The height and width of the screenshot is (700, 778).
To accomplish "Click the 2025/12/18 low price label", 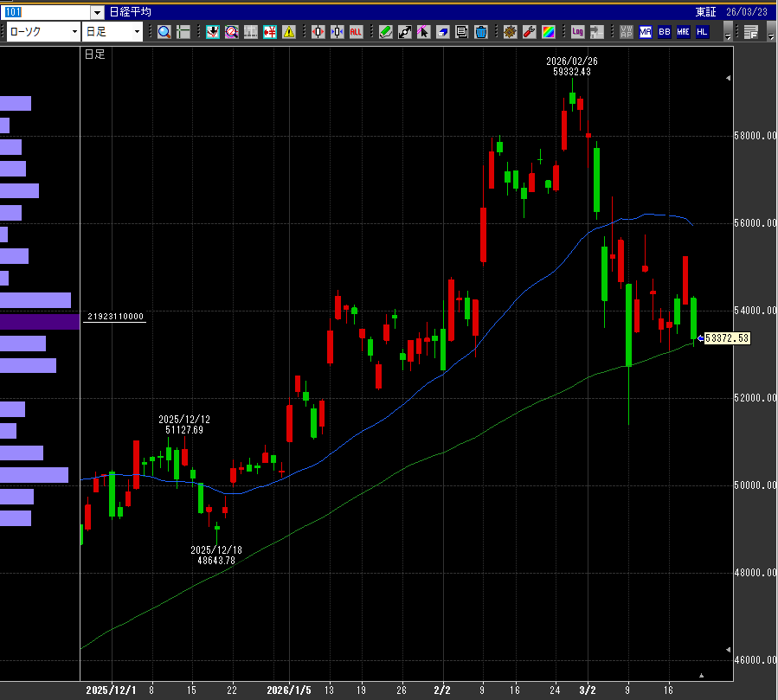I will (x=216, y=556).
